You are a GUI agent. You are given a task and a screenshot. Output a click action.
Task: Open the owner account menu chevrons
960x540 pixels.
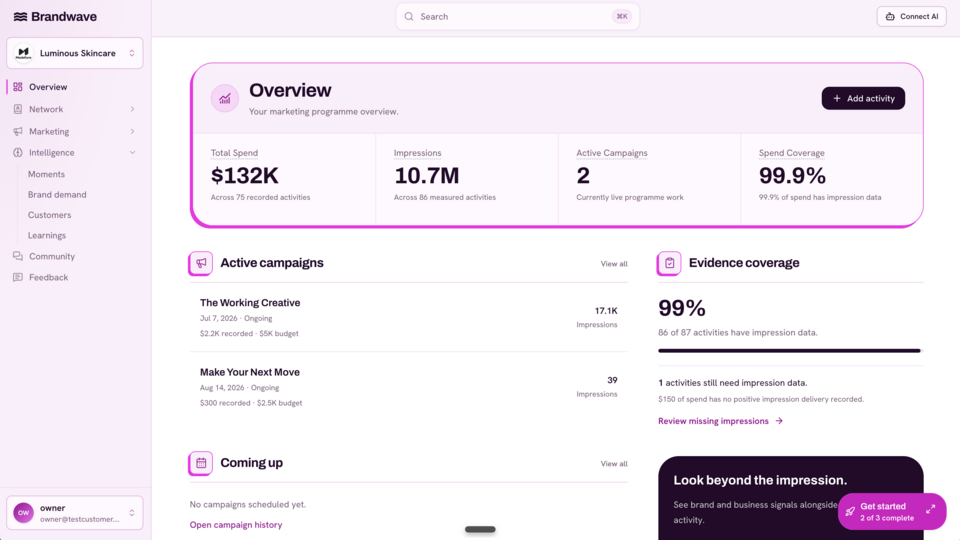click(132, 513)
